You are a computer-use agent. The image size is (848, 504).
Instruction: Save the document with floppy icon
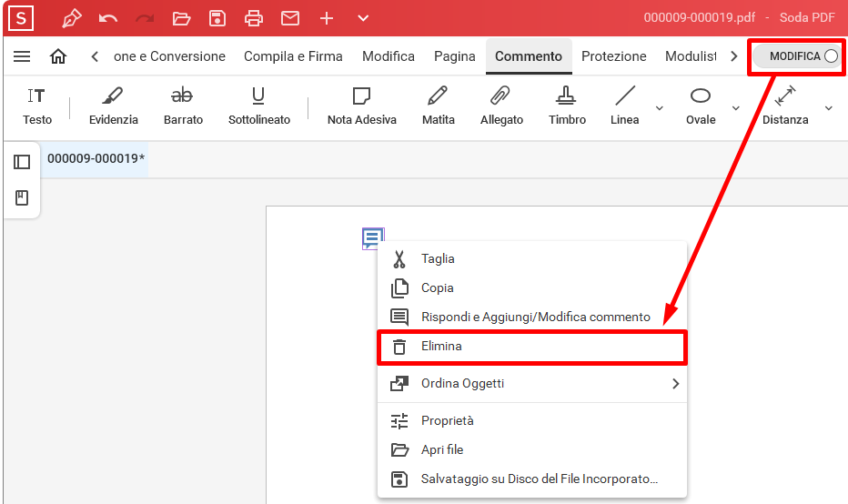pos(217,18)
